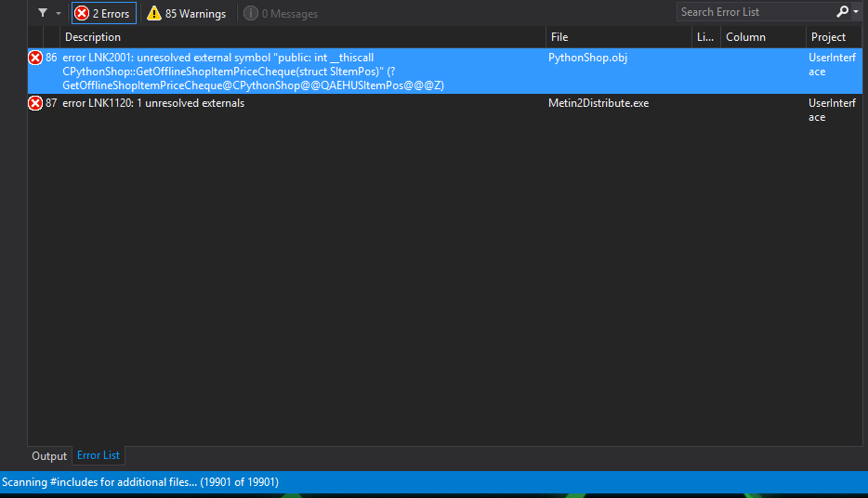Open the filter dropdown arrow

coord(59,13)
